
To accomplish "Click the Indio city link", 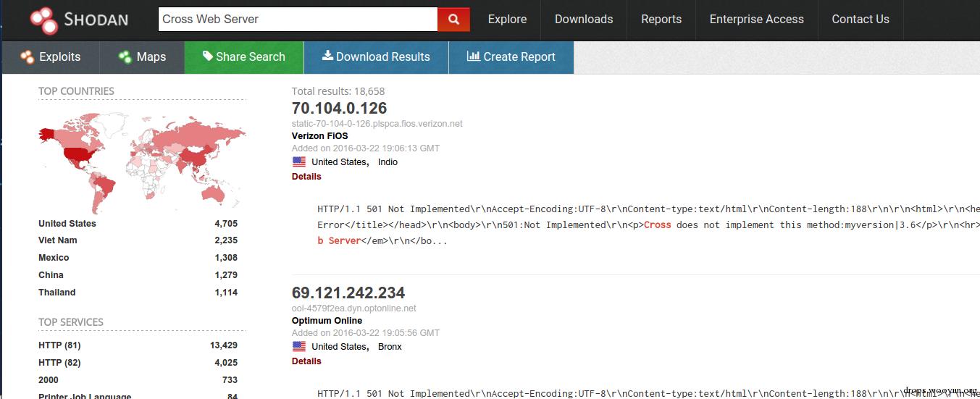I will (388, 162).
